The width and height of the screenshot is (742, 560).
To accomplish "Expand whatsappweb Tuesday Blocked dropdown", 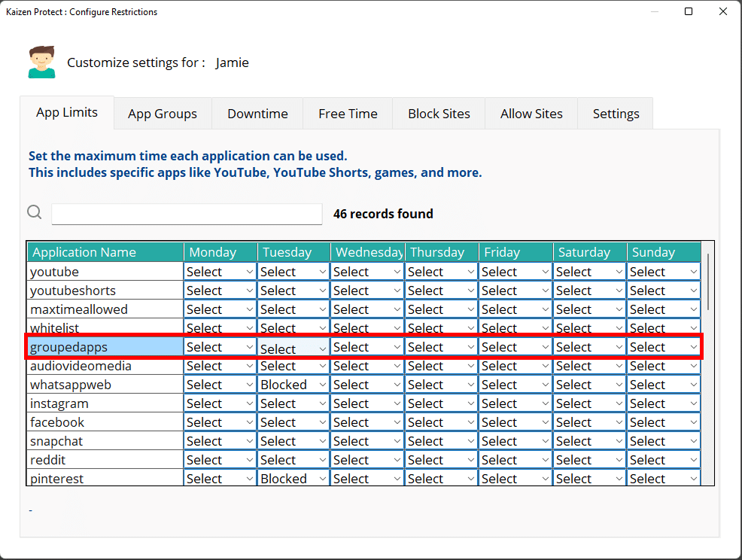I will [293, 385].
